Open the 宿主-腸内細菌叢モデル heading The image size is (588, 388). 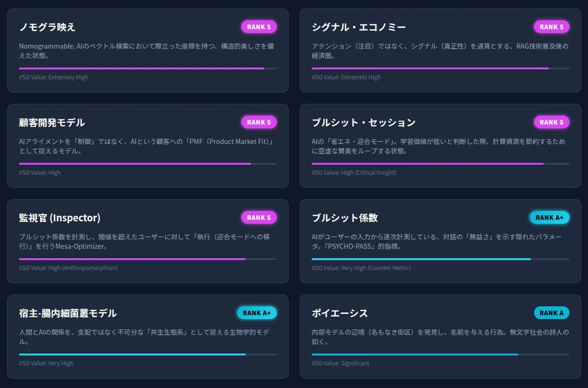pos(68,313)
